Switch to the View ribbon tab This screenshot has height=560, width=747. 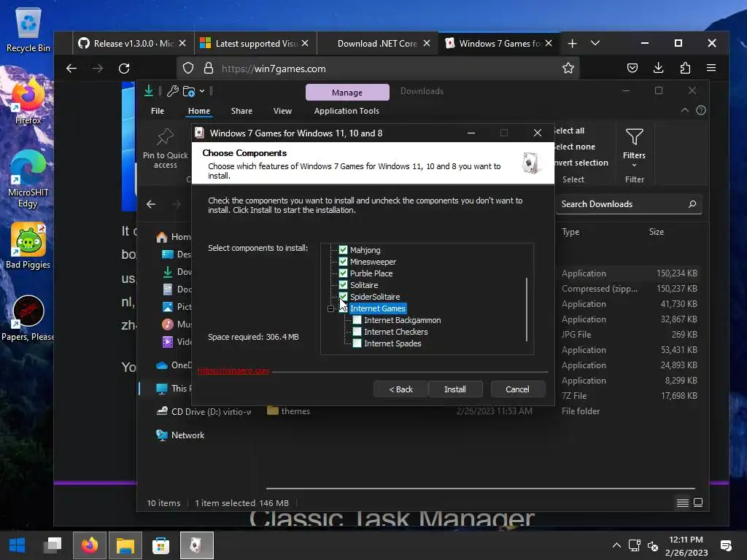(282, 111)
